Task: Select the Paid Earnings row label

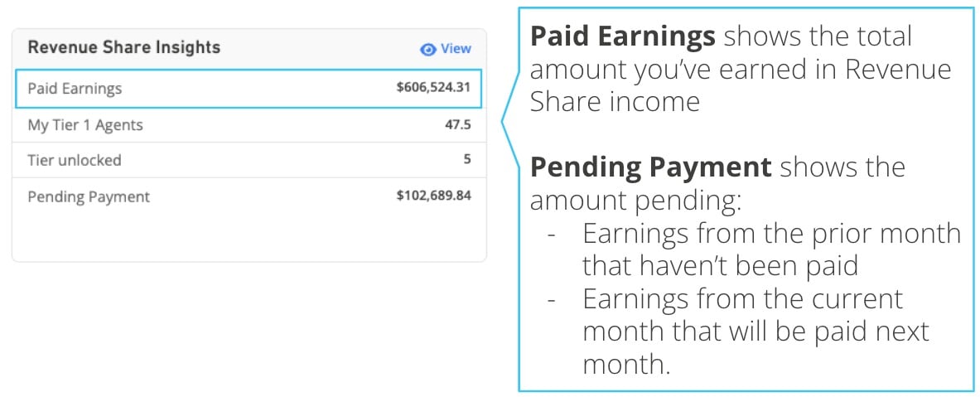Action: coord(75,89)
